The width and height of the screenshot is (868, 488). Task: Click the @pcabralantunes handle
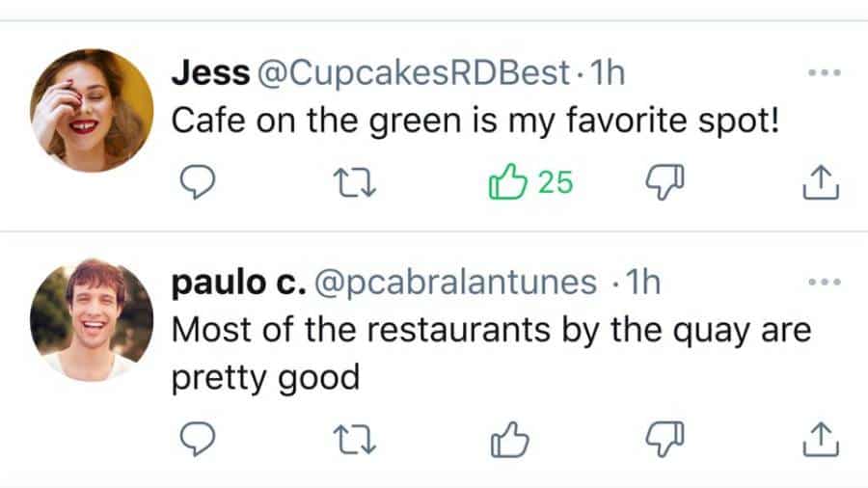(456, 283)
